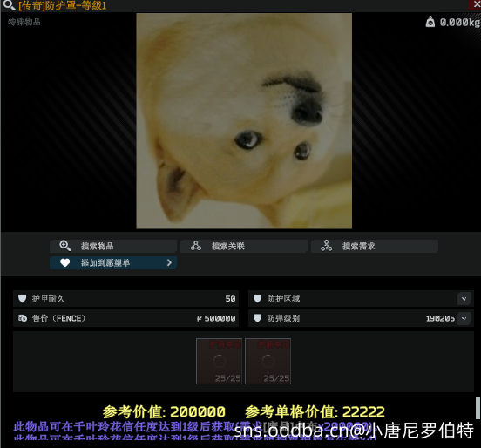481x448 pixels.
Task: Click the money icon next to 售价 (FENCE)
Action: 23,318
